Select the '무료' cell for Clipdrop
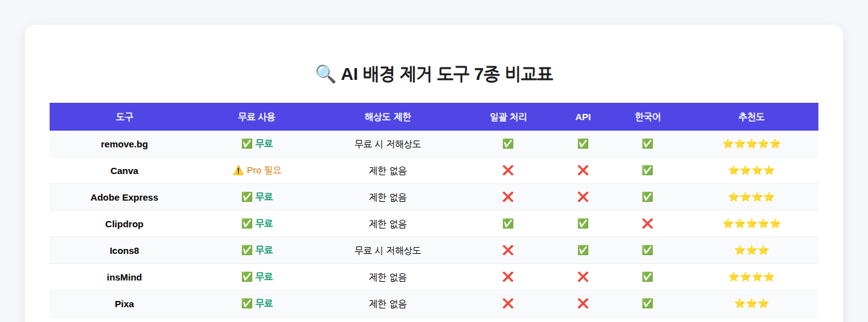This screenshot has width=868, height=322. click(x=257, y=224)
